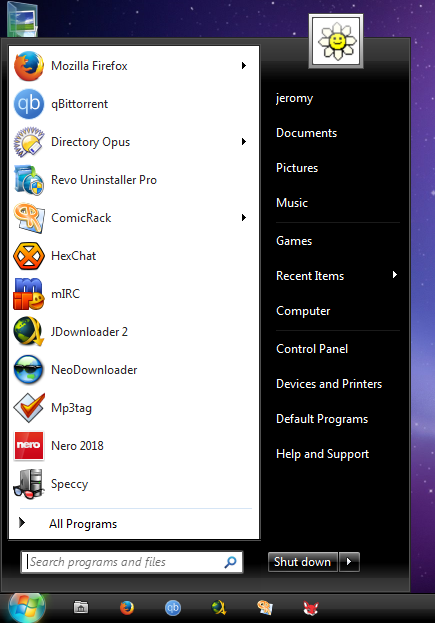
Task: Open Control Panel
Action: coord(312,349)
